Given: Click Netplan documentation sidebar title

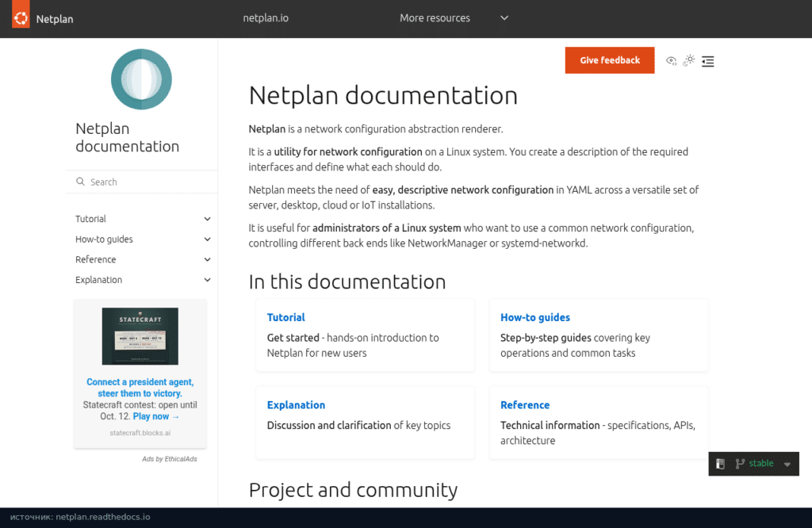Looking at the screenshot, I should click(x=128, y=137).
